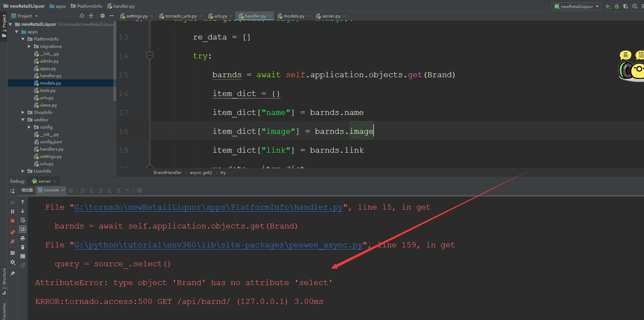View breakpoints red circles icon
The width and height of the screenshot is (644, 320).
[x=13, y=232]
